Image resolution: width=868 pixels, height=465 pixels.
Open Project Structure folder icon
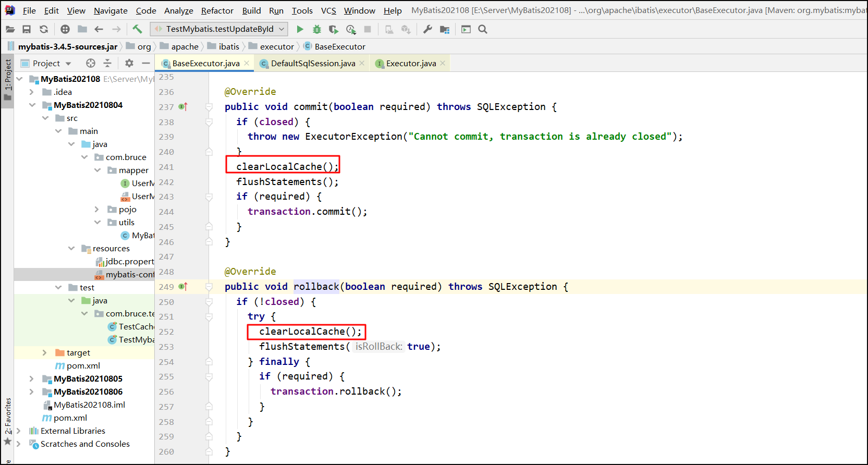point(445,29)
